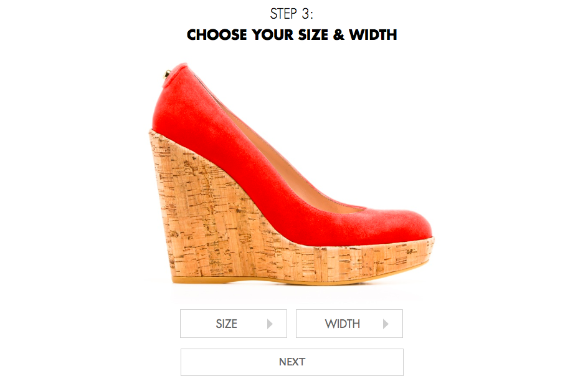This screenshot has width=588, height=386.
Task: Click the ampersand in the page title
Action: point(338,35)
